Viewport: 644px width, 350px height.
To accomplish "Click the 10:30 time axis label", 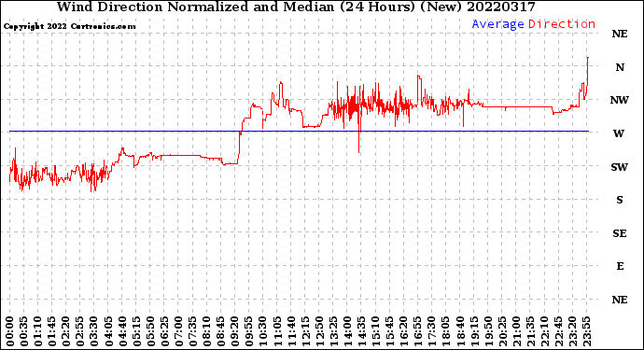I will click(263, 331).
